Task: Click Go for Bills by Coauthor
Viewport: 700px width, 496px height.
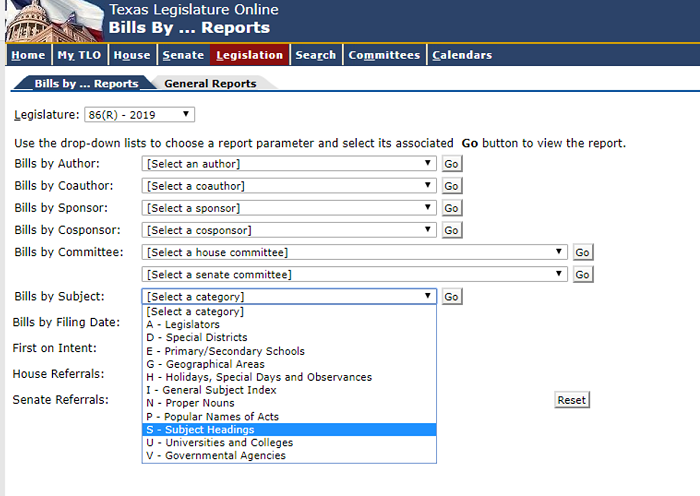Action: coord(452,186)
